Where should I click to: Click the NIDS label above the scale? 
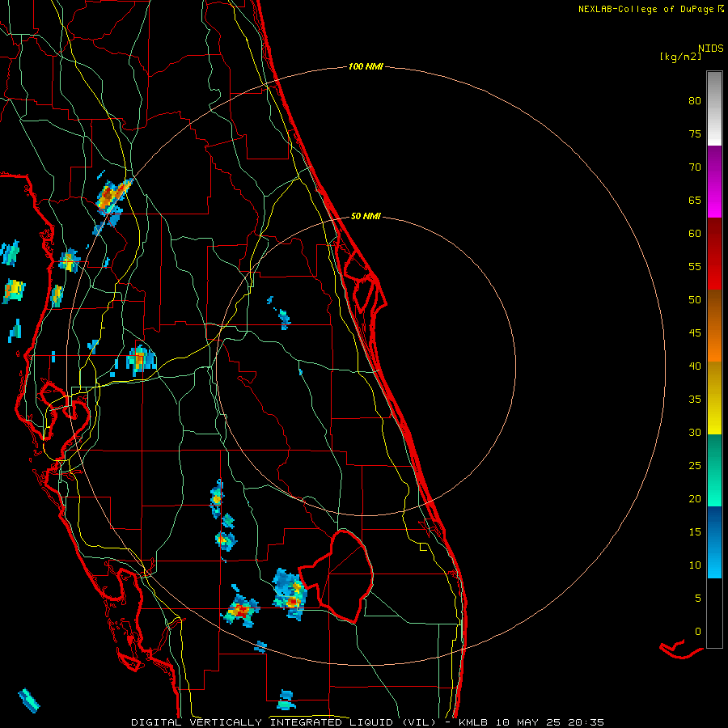coord(711,49)
